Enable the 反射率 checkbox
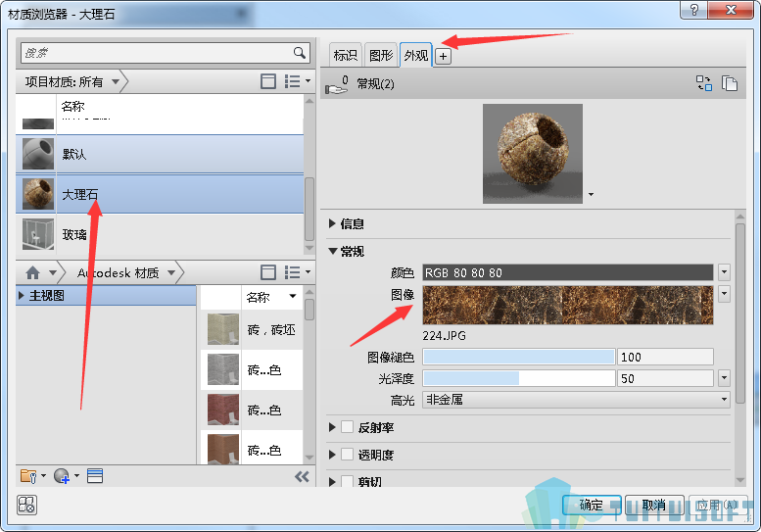 (347, 427)
